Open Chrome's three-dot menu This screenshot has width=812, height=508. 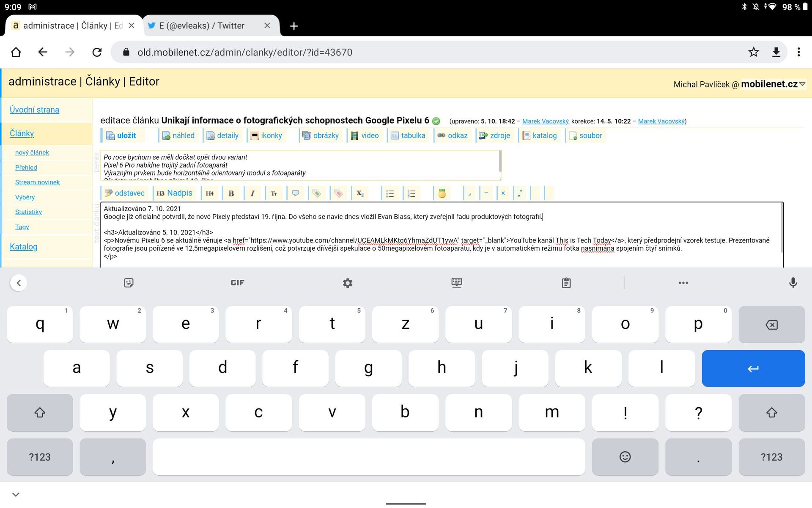798,52
